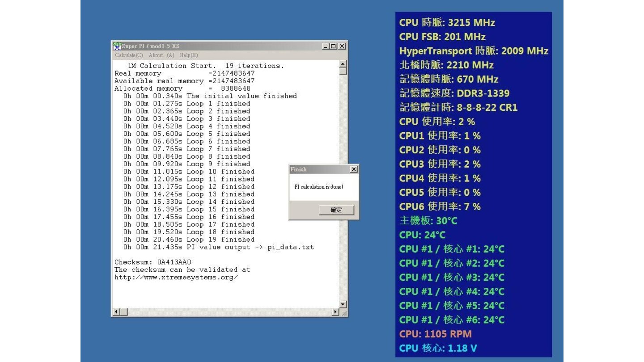Click horizontal scrollbar right arrow in Super PI
This screenshot has height=362, width=644.
pyautogui.click(x=335, y=311)
